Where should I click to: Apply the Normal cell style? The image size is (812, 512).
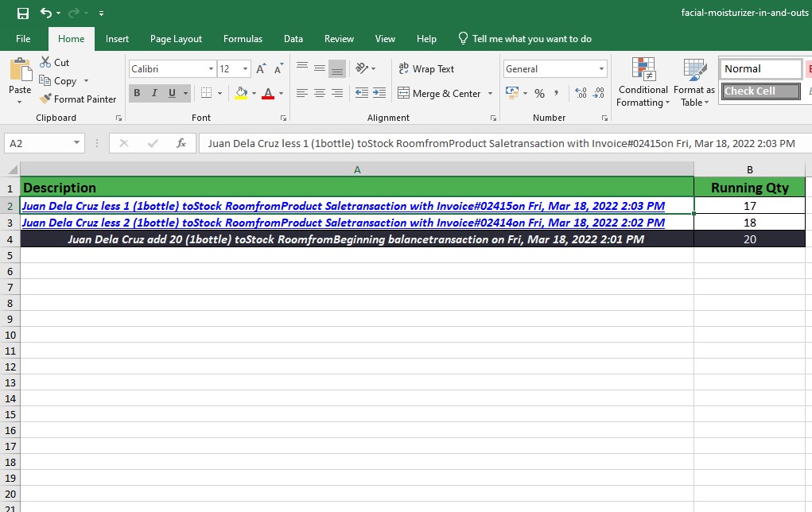click(761, 69)
